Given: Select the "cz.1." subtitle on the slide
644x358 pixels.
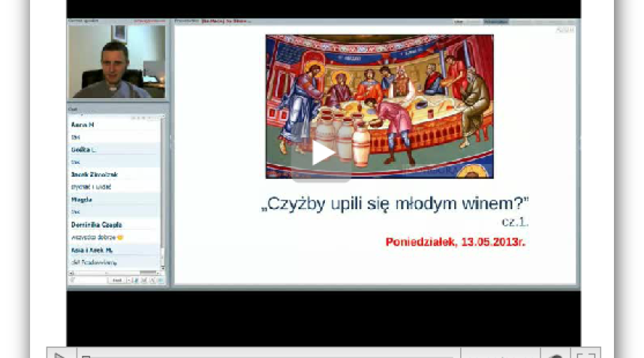Looking at the screenshot, I should (515, 222).
